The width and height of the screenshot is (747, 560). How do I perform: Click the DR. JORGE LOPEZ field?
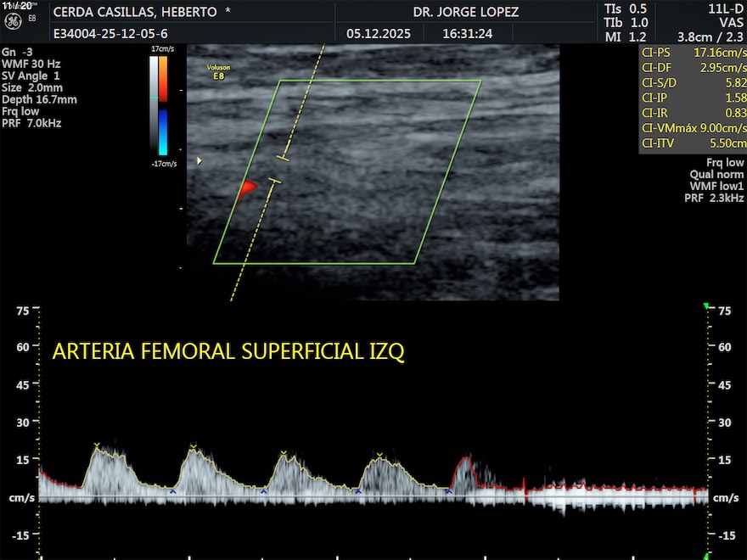click(465, 13)
